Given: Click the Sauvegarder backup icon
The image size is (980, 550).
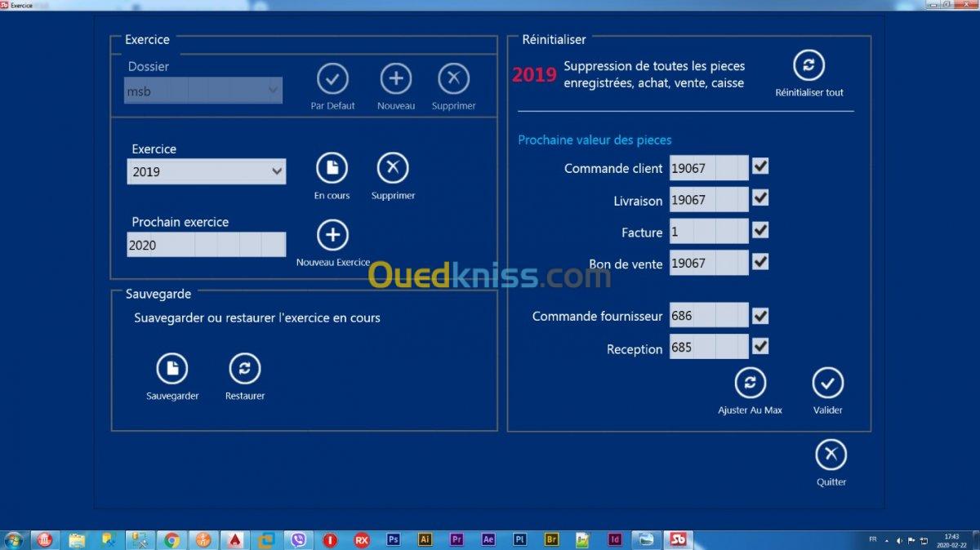Looking at the screenshot, I should click(x=172, y=369).
